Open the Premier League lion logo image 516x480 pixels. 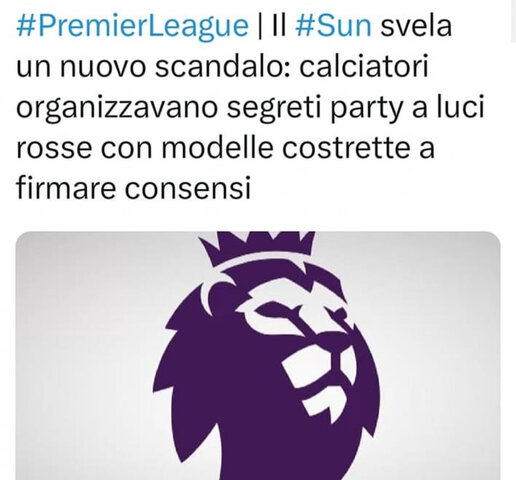(258, 355)
